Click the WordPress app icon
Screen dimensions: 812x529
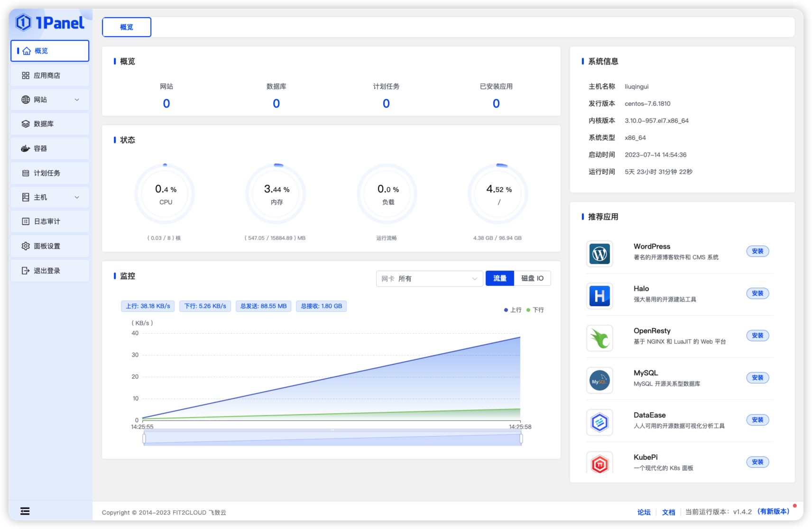pyautogui.click(x=600, y=254)
